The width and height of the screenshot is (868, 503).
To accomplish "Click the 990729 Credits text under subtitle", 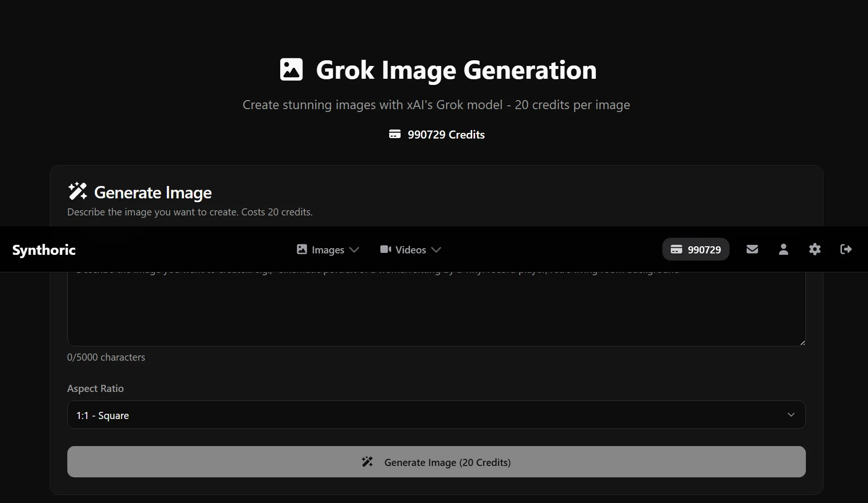I will (446, 135).
